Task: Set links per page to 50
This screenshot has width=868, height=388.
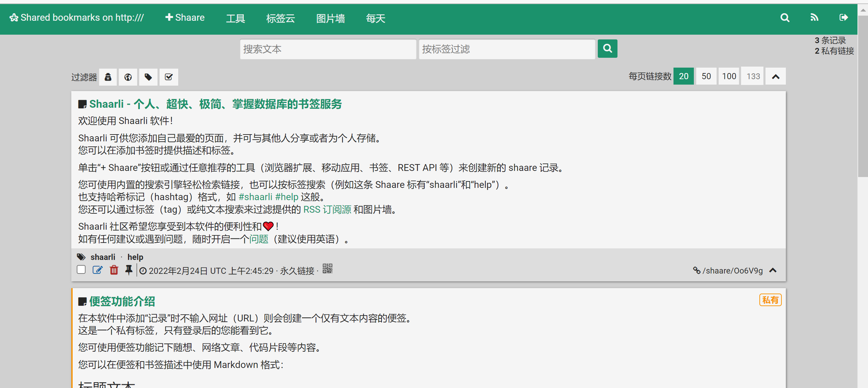Action: coord(706,76)
